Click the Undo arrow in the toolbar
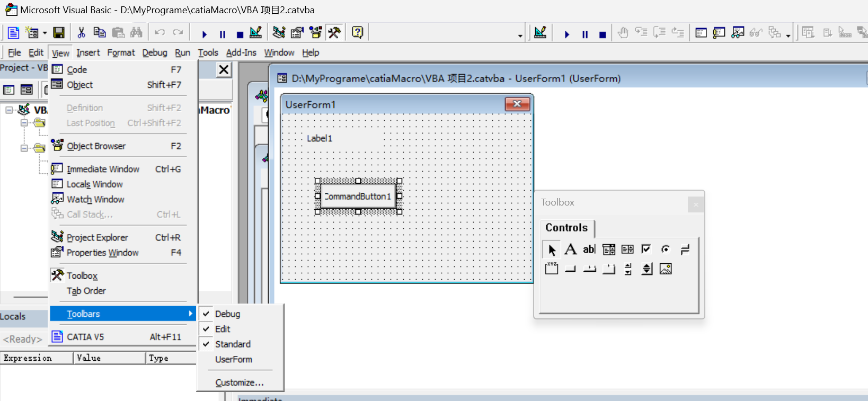Viewport: 868px width, 401px height. click(160, 33)
